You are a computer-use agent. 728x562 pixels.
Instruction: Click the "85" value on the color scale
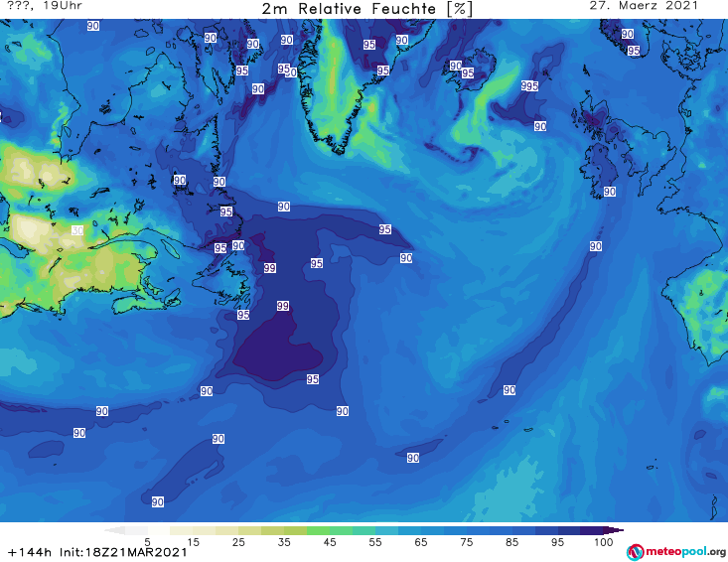[x=511, y=541]
